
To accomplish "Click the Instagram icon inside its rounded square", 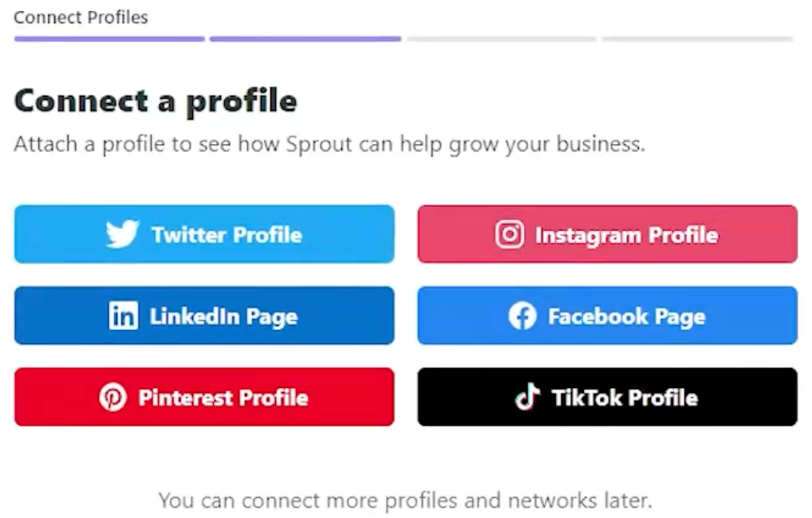I will pos(509,234).
